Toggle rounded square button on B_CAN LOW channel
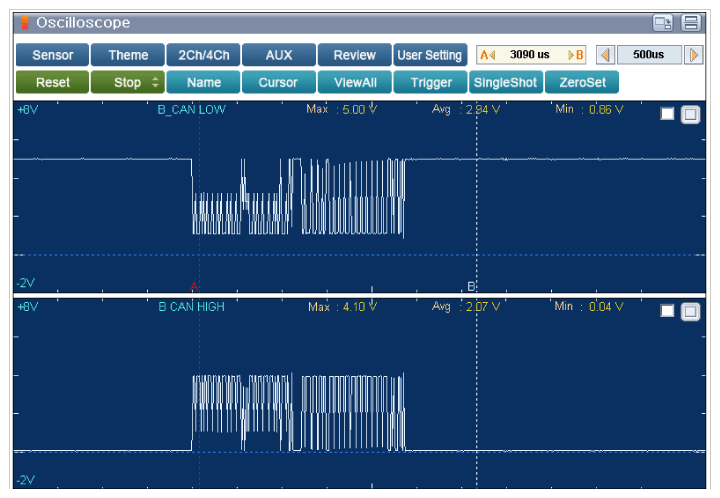The width and height of the screenshot is (720, 498). [690, 114]
